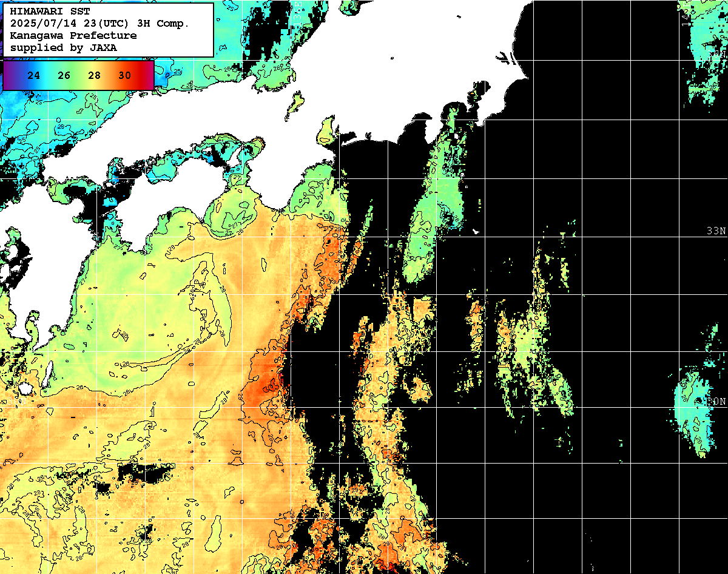Click the "33N" latitude label

(716, 231)
